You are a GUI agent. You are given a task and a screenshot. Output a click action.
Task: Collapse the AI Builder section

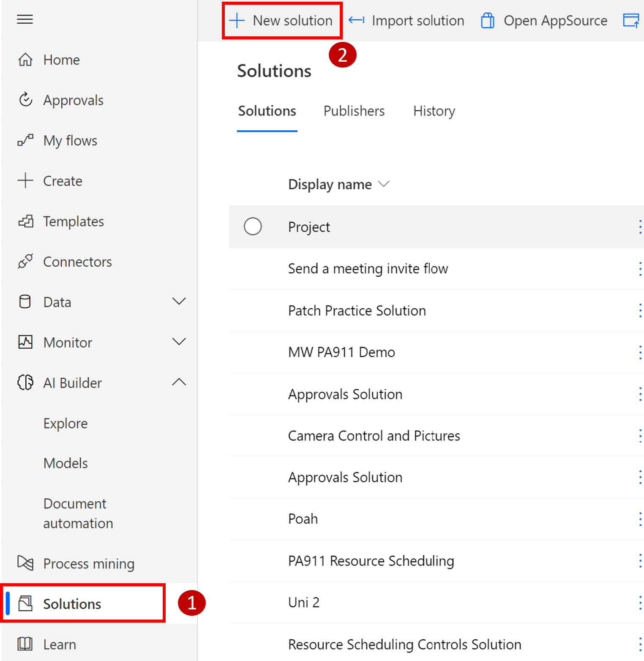(179, 382)
